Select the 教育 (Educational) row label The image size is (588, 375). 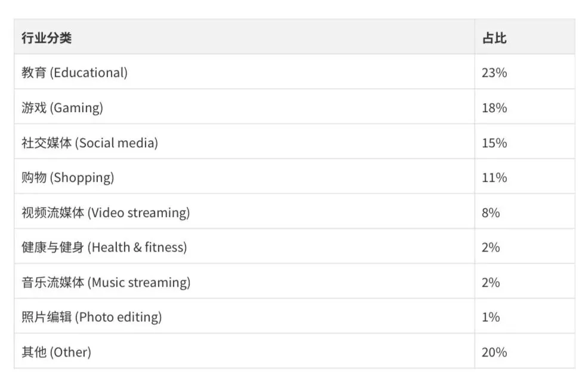(x=75, y=73)
